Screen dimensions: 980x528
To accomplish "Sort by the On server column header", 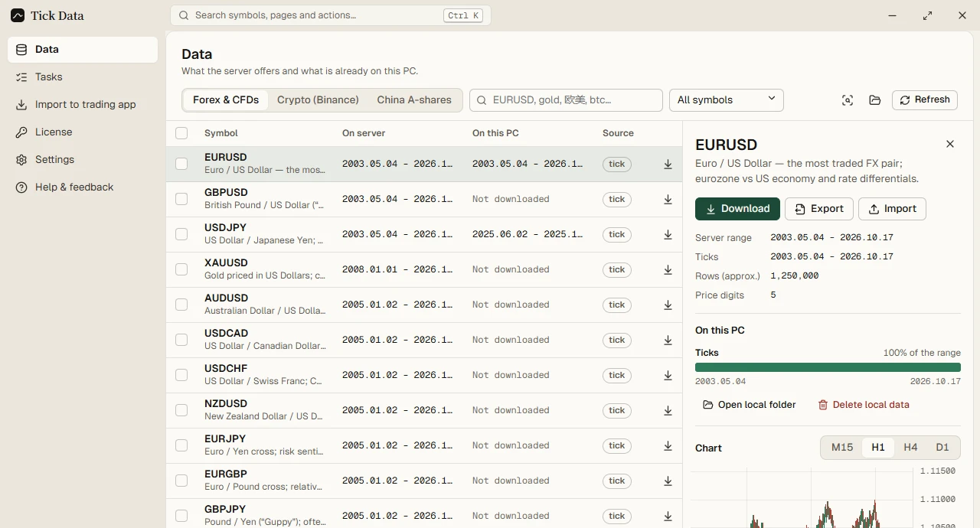I will click(364, 133).
